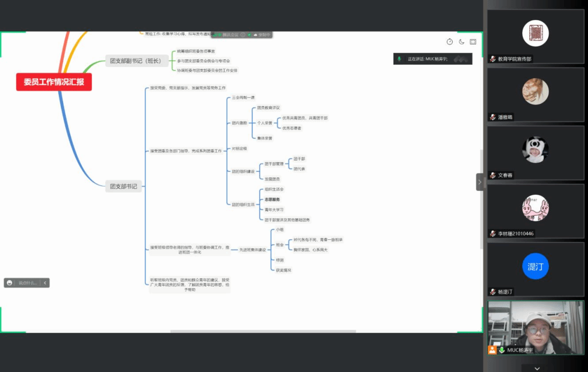Click the emoji smiley icon in chat bar
The image size is (588, 372).
[x=10, y=283]
